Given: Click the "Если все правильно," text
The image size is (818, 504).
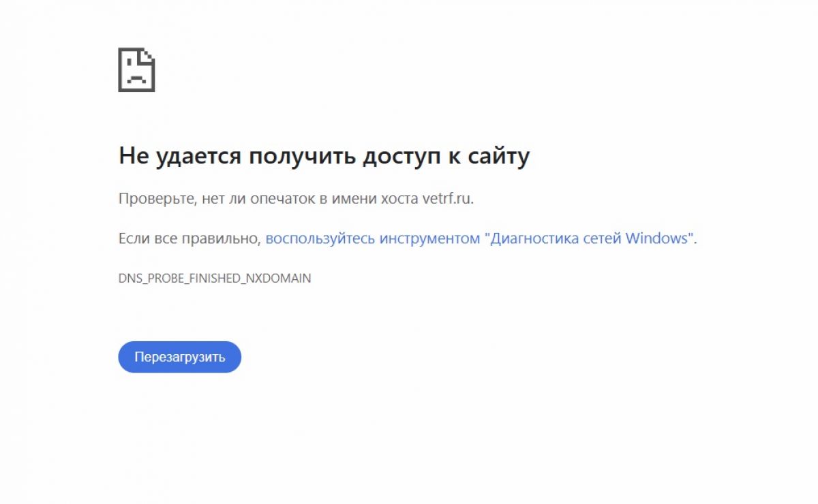Looking at the screenshot, I should [190, 239].
